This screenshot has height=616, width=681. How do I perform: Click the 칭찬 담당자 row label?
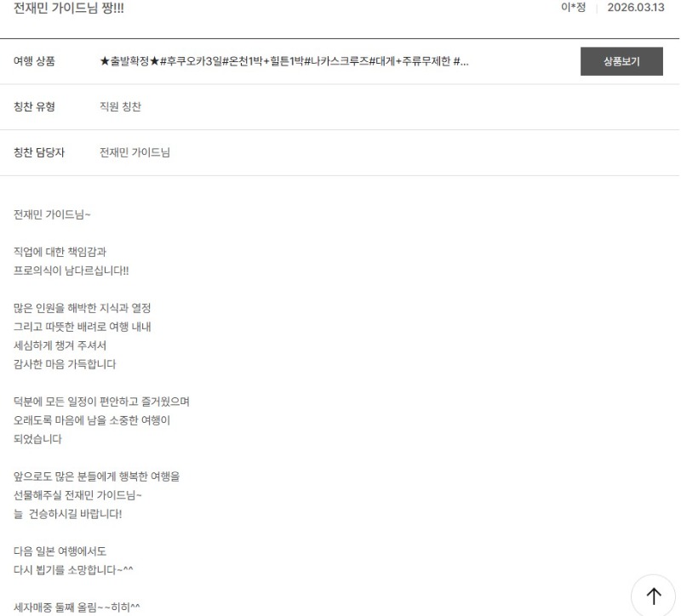pyautogui.click(x=45, y=153)
